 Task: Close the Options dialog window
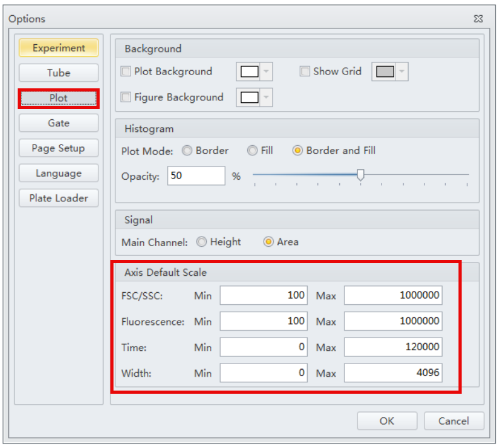(478, 19)
